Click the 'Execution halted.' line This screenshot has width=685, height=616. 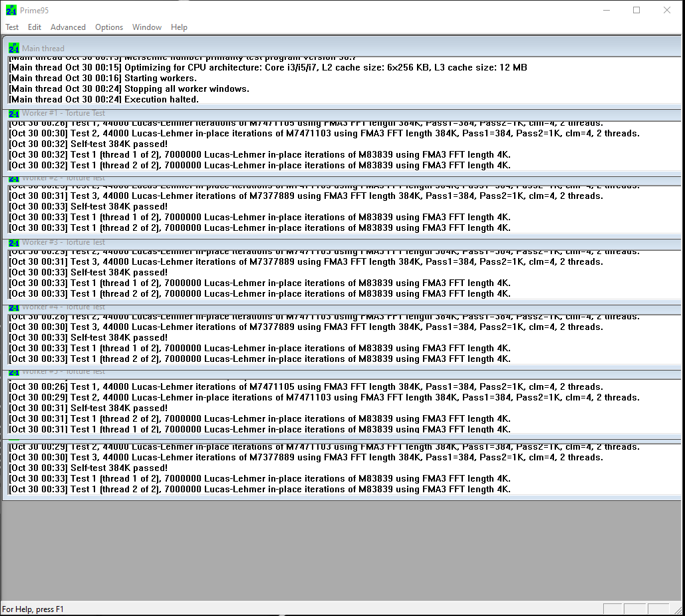[104, 99]
